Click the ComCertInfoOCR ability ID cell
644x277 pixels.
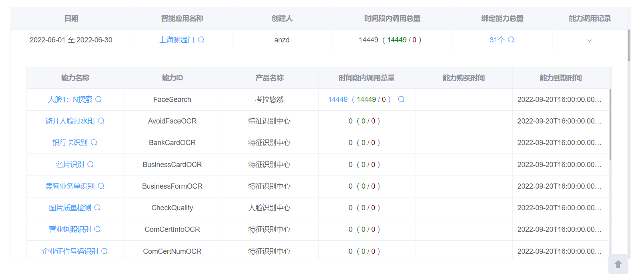[173, 229]
